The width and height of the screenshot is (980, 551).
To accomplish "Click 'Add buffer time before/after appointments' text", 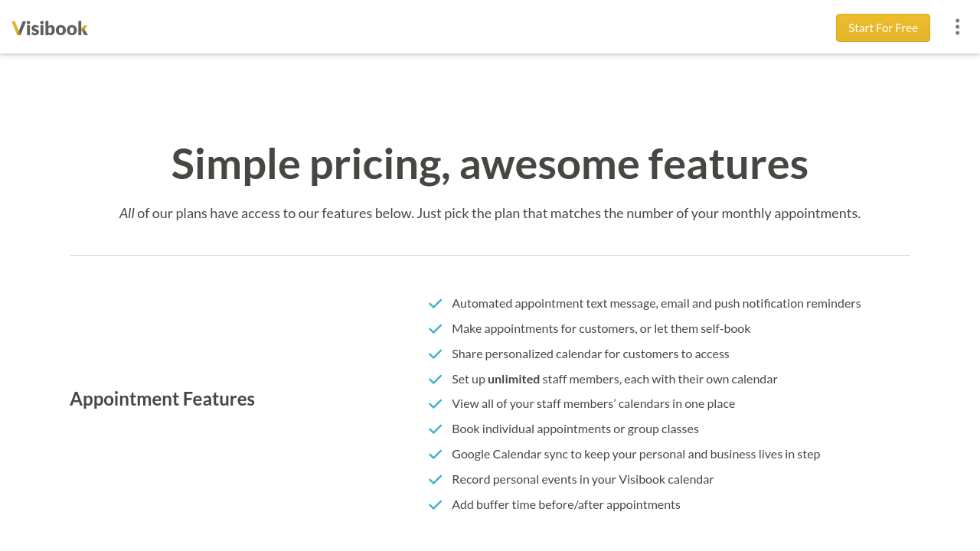I will (566, 504).
